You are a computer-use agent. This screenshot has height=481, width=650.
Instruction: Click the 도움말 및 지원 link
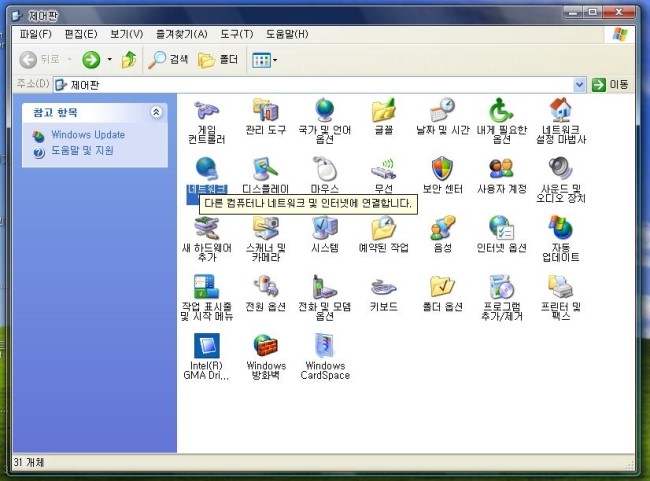tap(82, 150)
